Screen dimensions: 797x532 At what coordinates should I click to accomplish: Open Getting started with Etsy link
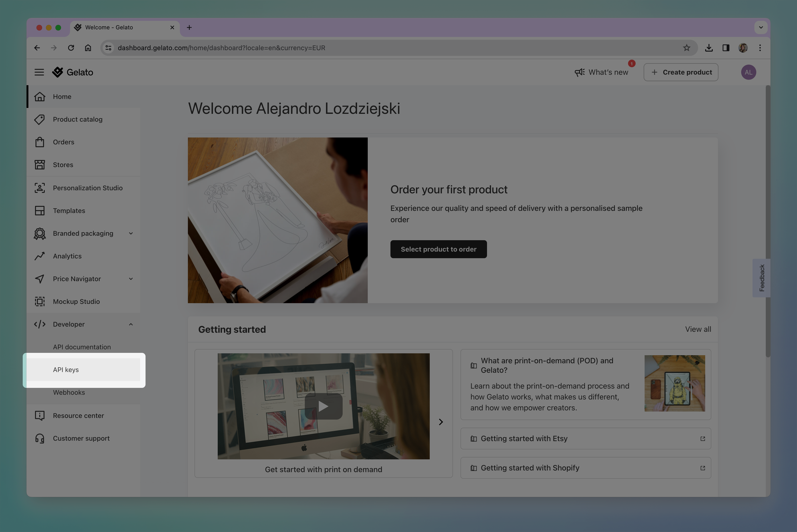point(585,439)
